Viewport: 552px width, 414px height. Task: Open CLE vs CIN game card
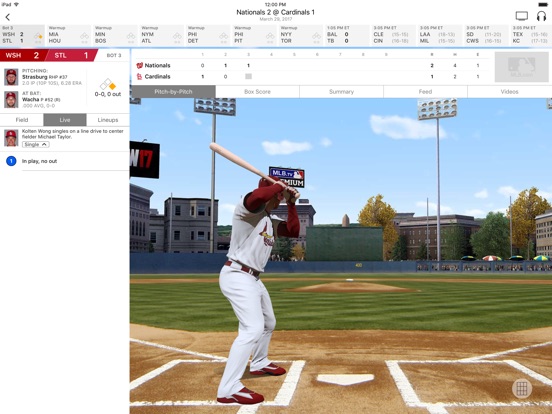tap(394, 36)
